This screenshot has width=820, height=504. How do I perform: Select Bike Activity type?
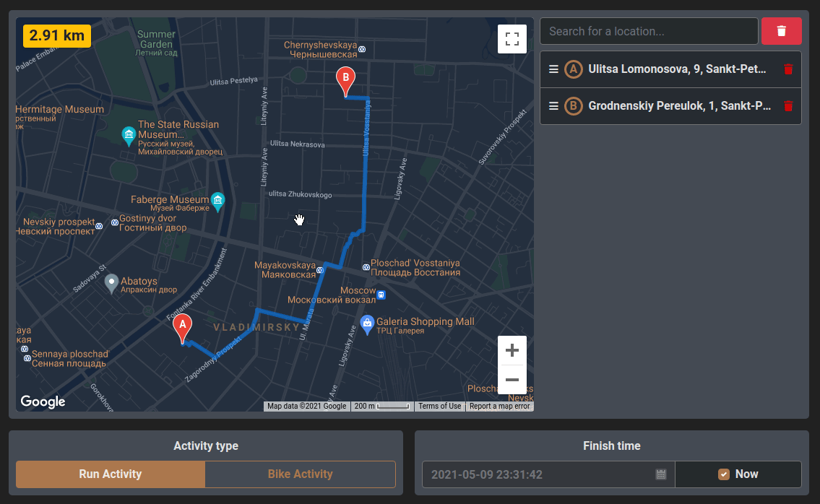[300, 474]
